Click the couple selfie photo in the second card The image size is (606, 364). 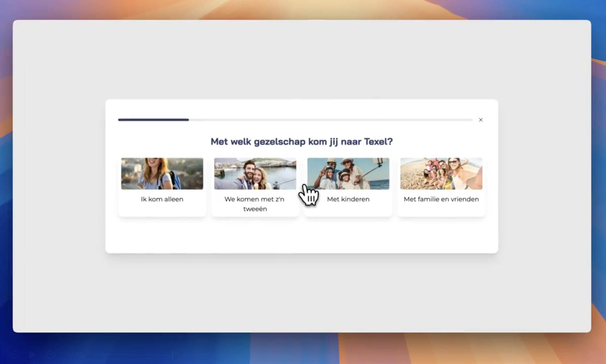point(255,174)
